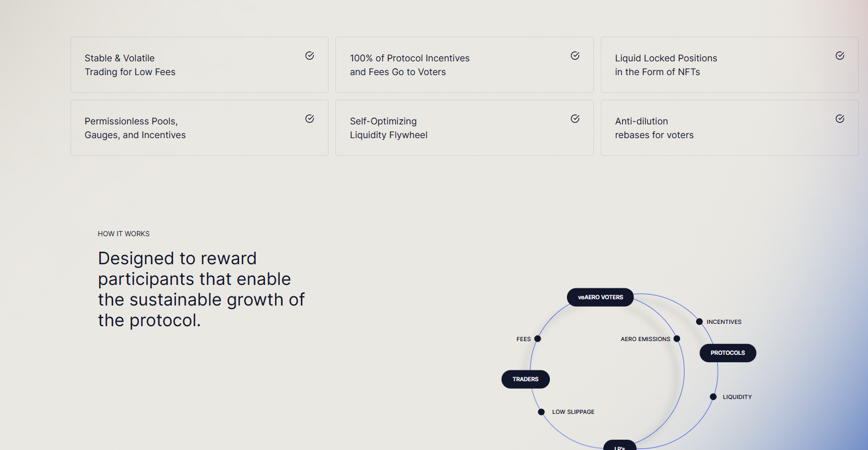
Task: Click the FEES dot on the circle
Action: [538, 339]
